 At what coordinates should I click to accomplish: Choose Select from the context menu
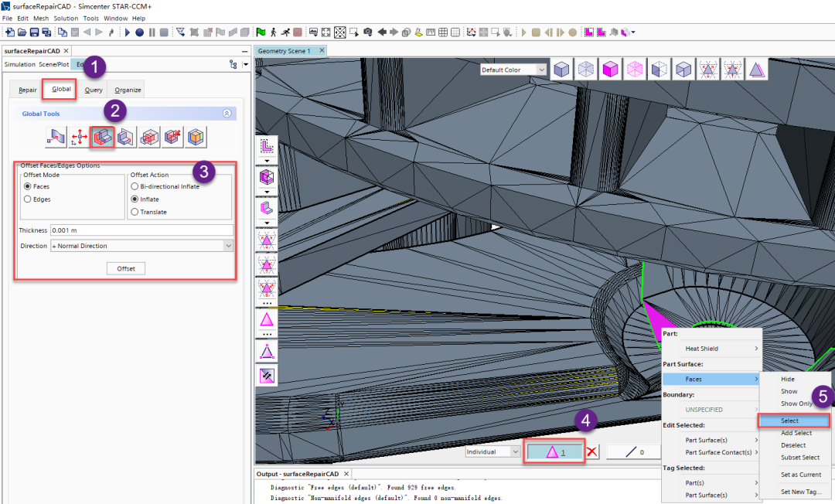pos(794,421)
